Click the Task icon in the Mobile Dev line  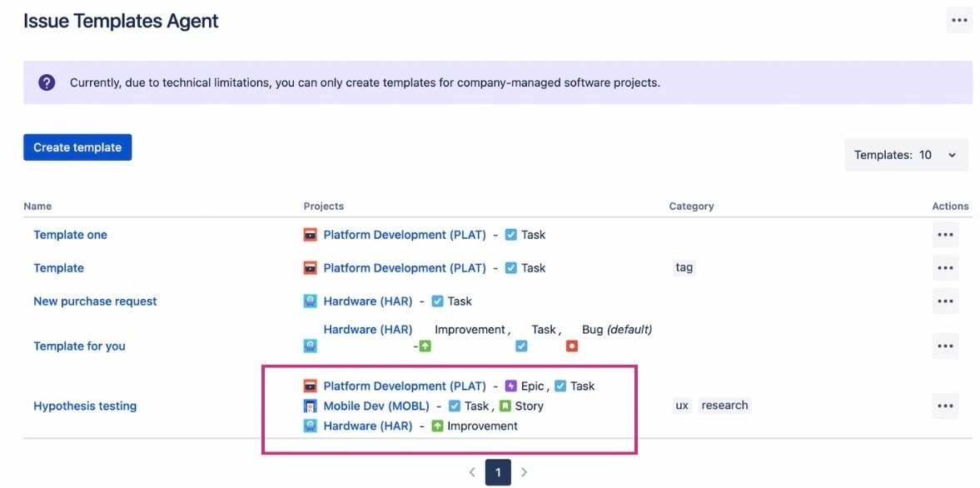click(455, 406)
